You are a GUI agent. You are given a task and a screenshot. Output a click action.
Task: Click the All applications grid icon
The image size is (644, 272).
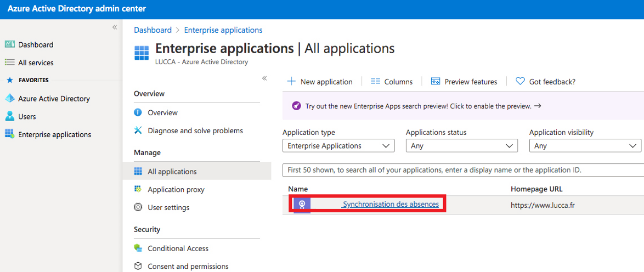138,171
